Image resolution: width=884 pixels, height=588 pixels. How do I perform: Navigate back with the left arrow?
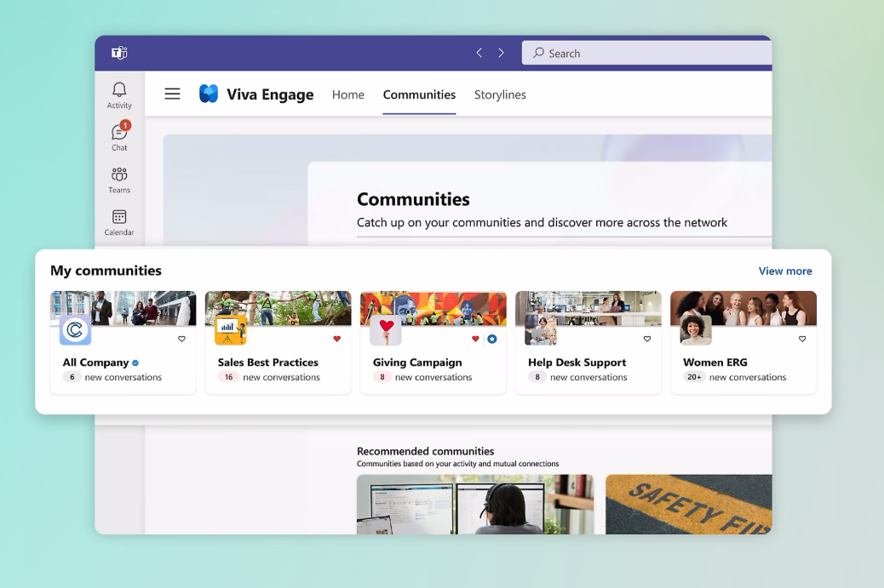coord(479,53)
